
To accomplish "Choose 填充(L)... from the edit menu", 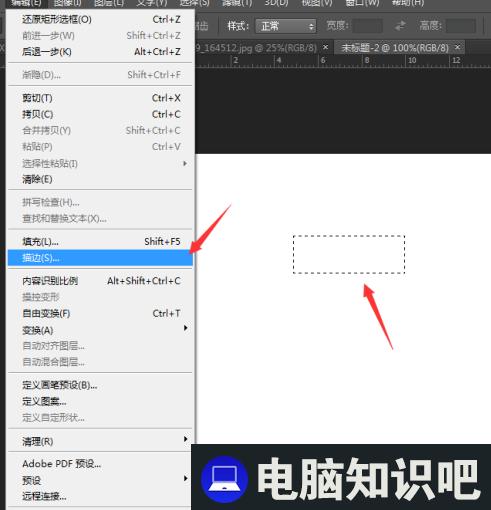I will pyautogui.click(x=100, y=241).
